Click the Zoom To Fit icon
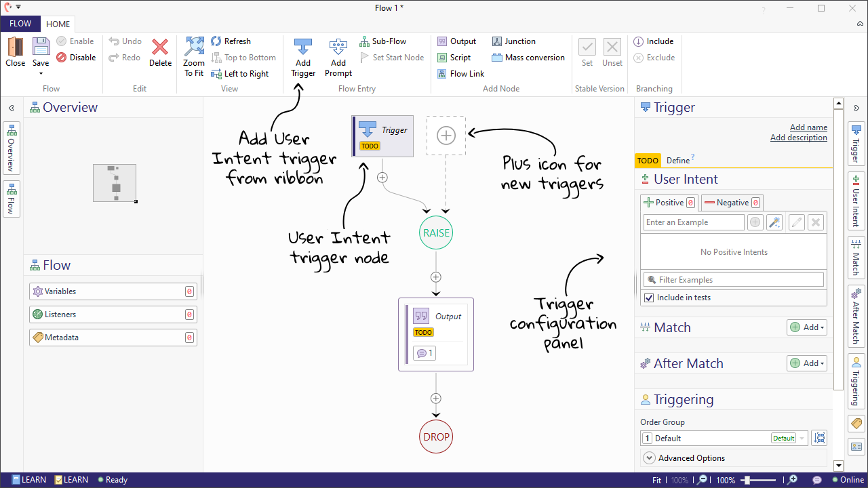The width and height of the screenshot is (868, 488). pos(194,47)
